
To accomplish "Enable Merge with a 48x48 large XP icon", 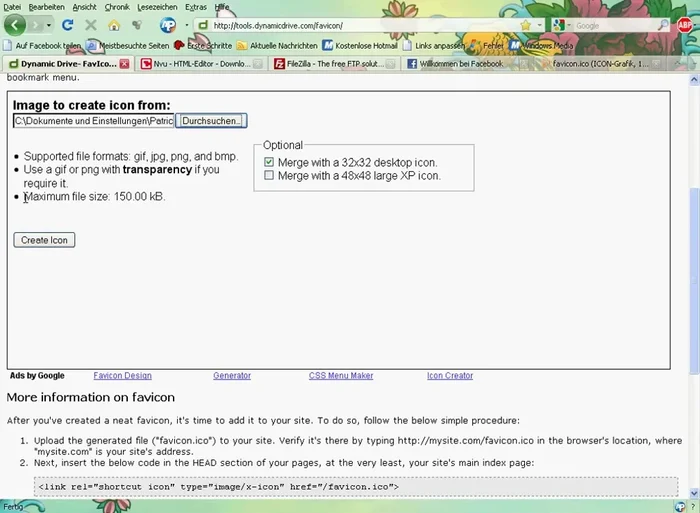I will (269, 176).
